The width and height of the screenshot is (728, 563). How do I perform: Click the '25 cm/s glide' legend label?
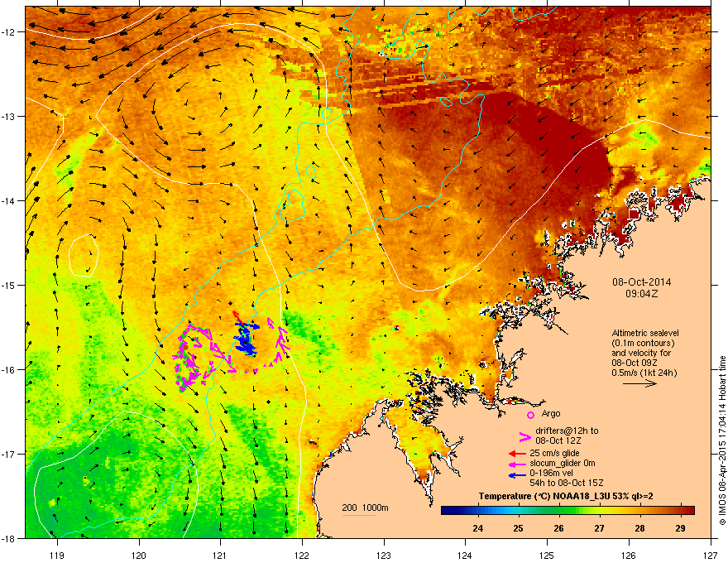click(554, 453)
